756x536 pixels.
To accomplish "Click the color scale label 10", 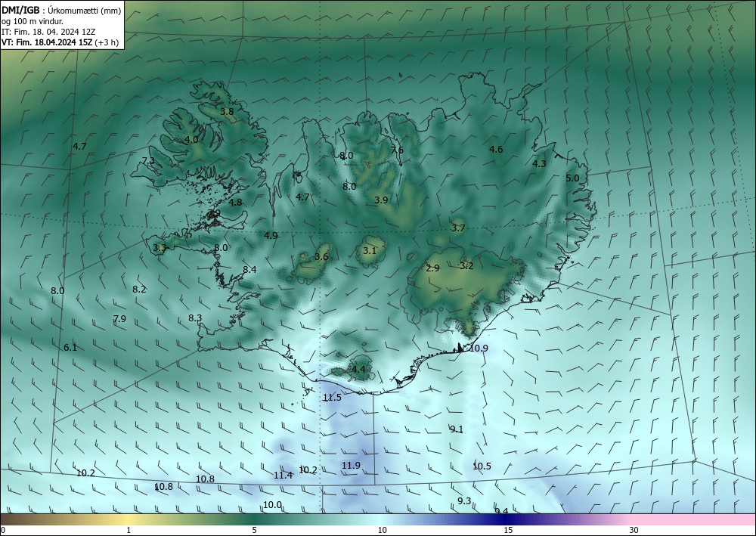I will click(382, 530).
